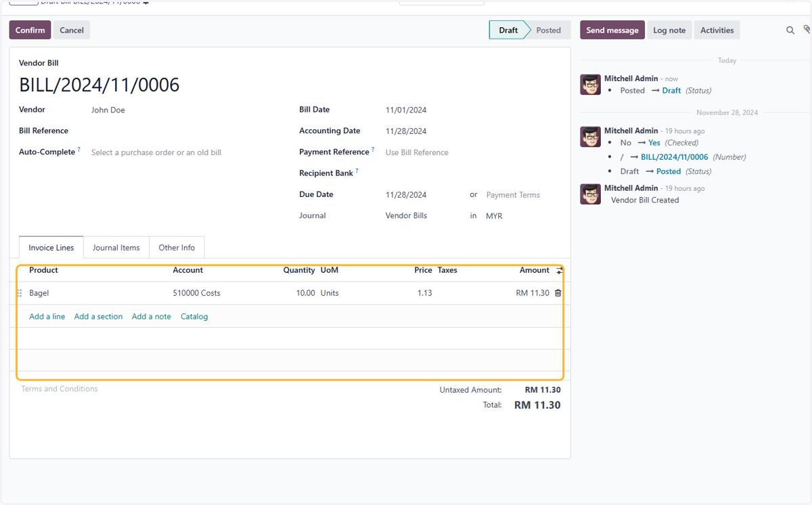812x505 pixels.
Task: Open Mitchell Admin avatar on the 'now' message
Action: (x=591, y=85)
